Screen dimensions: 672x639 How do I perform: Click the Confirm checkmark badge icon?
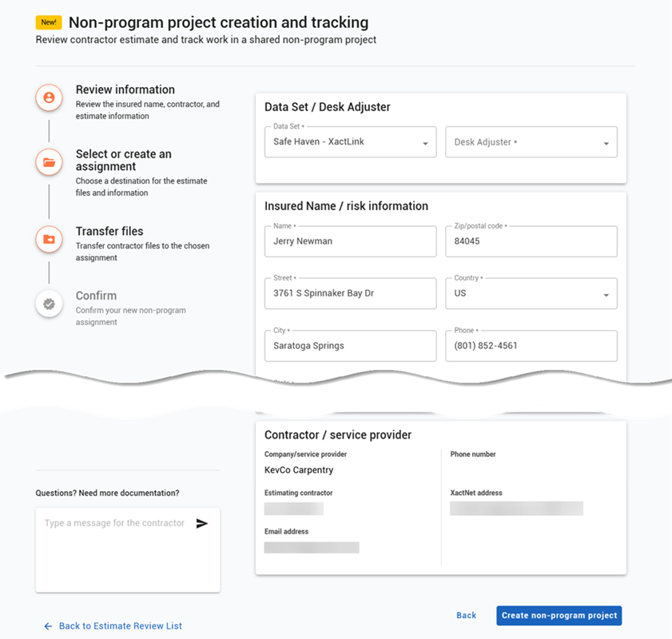(x=50, y=304)
